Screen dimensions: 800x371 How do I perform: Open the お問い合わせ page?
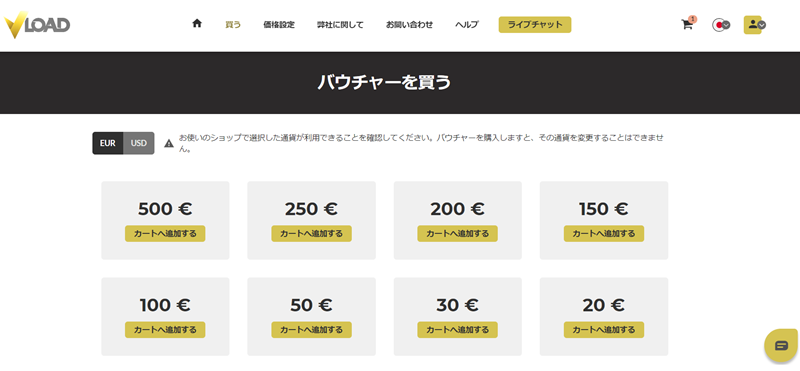click(x=409, y=24)
